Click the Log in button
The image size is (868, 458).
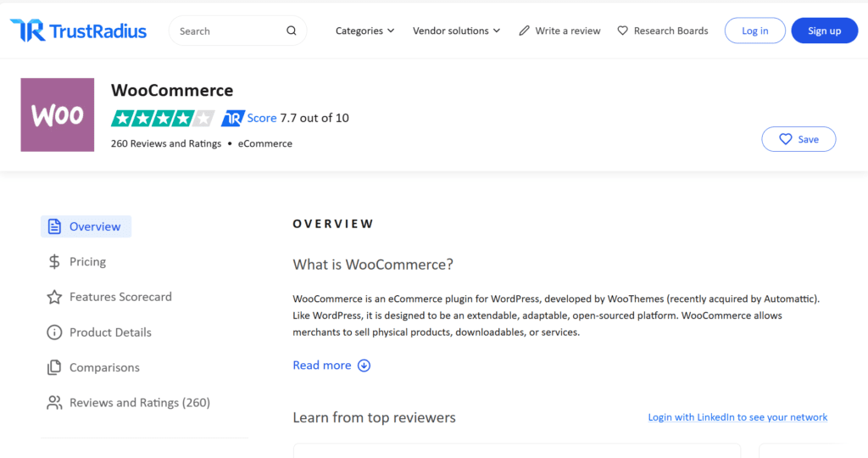click(x=755, y=31)
